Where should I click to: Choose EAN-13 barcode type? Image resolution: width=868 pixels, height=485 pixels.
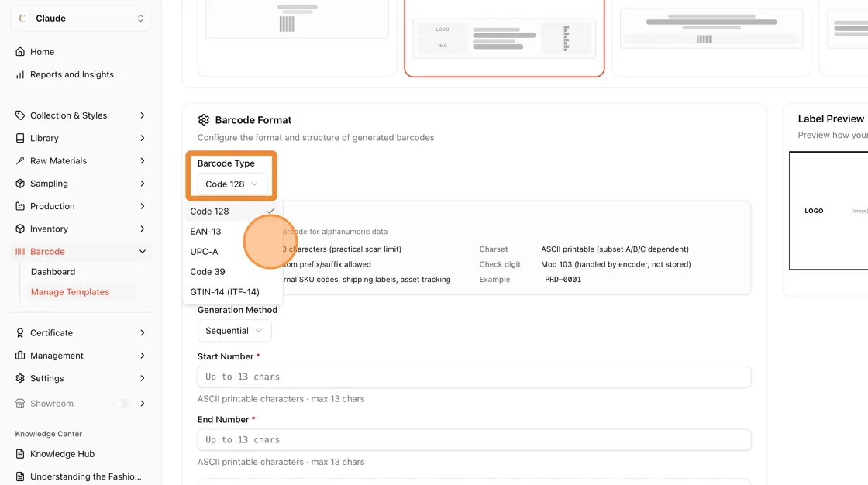point(232,232)
